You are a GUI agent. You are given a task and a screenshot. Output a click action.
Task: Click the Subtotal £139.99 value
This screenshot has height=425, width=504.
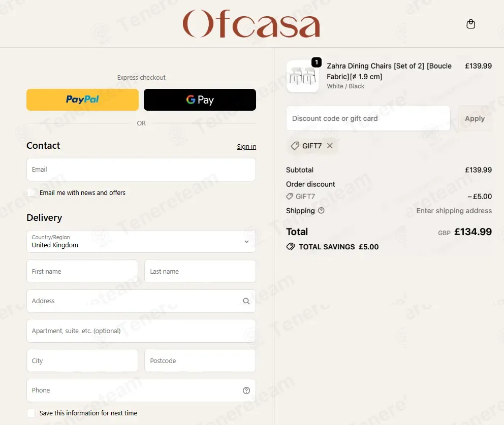[478, 170]
